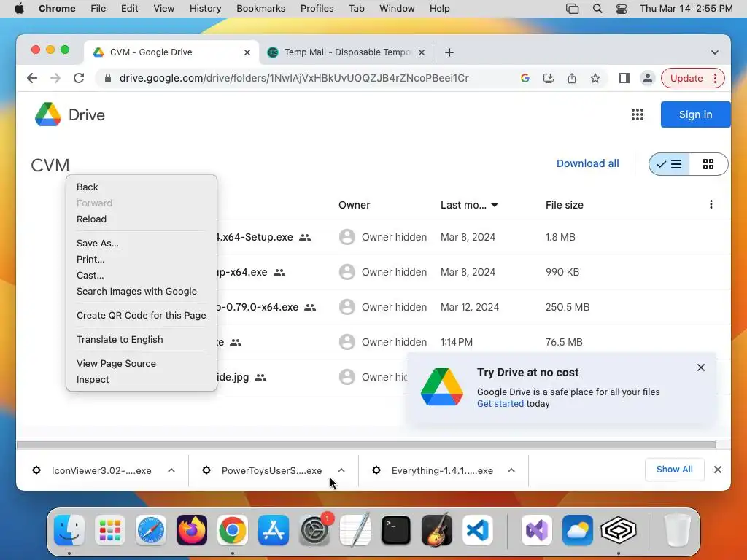The width and height of the screenshot is (747, 560).
Task: Open Finder from the dock
Action: [x=69, y=529]
